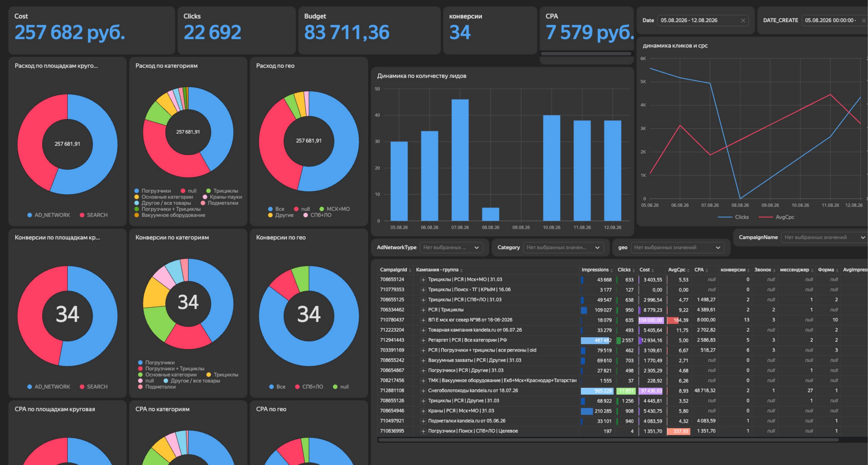Sort the table by CampaignId header
Screen dimensions: 868x465
coord(395,270)
